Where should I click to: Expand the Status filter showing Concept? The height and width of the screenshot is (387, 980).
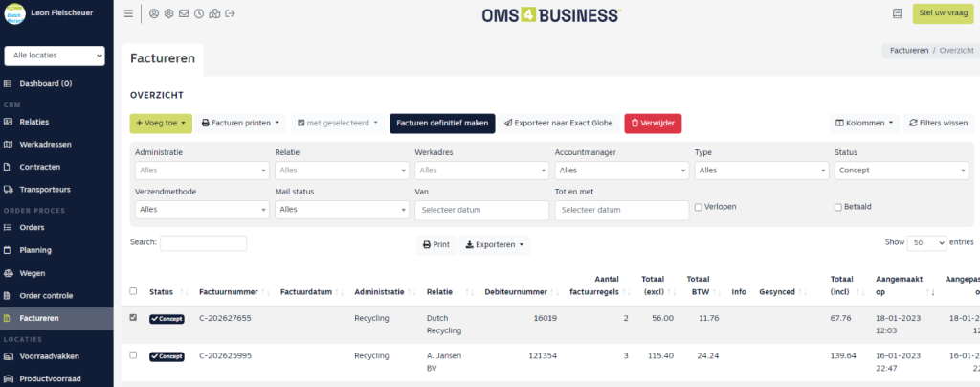point(901,171)
